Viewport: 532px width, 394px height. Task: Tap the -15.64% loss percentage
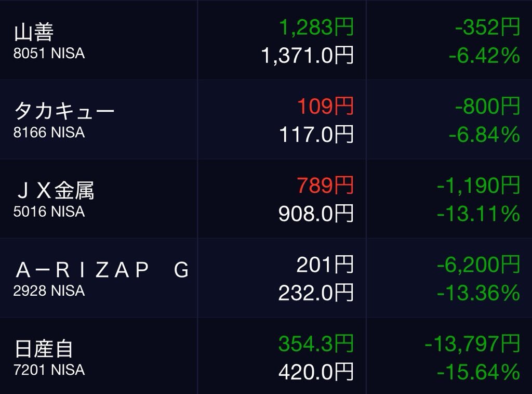(x=478, y=372)
